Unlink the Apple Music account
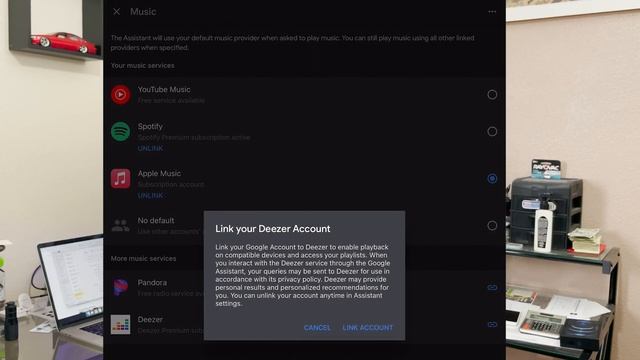 pos(150,196)
